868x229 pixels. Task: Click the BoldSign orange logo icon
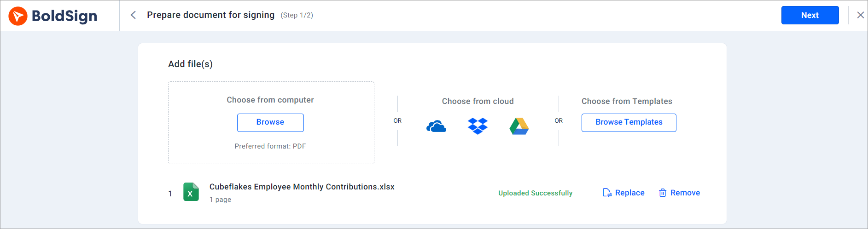click(18, 16)
